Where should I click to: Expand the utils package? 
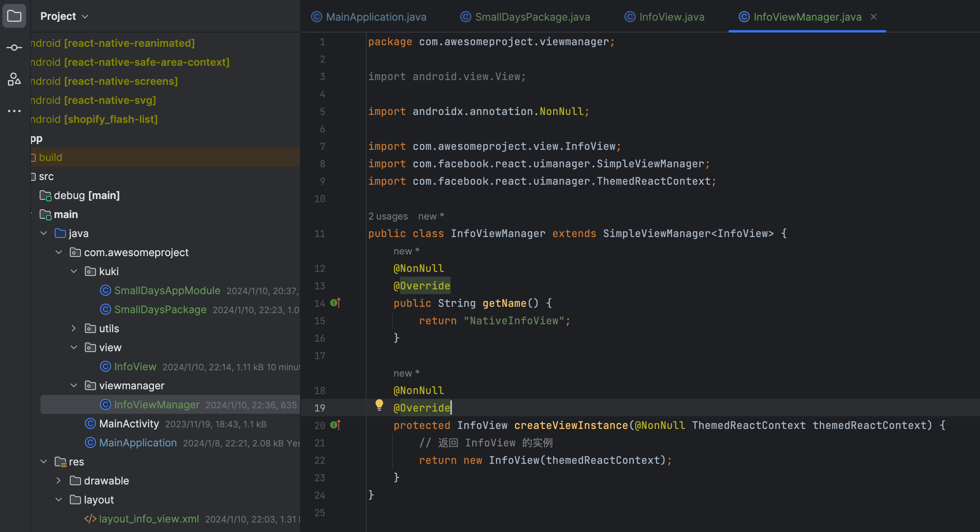click(x=74, y=329)
